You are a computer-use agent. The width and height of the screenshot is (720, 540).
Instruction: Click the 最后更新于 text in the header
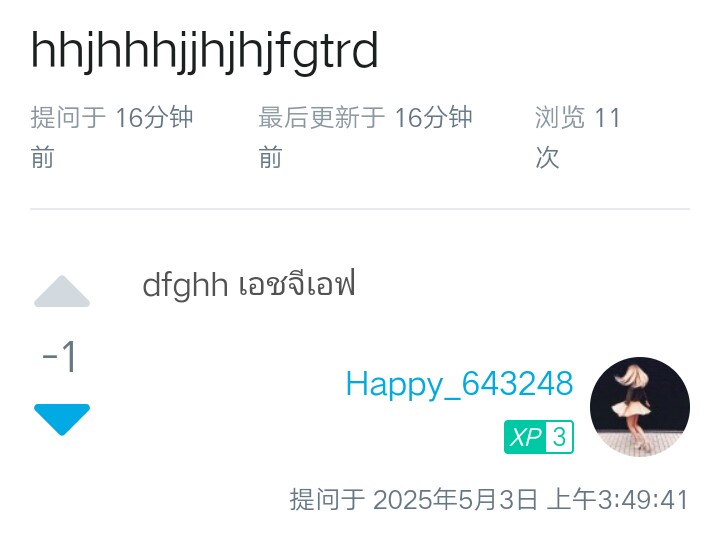(321, 117)
